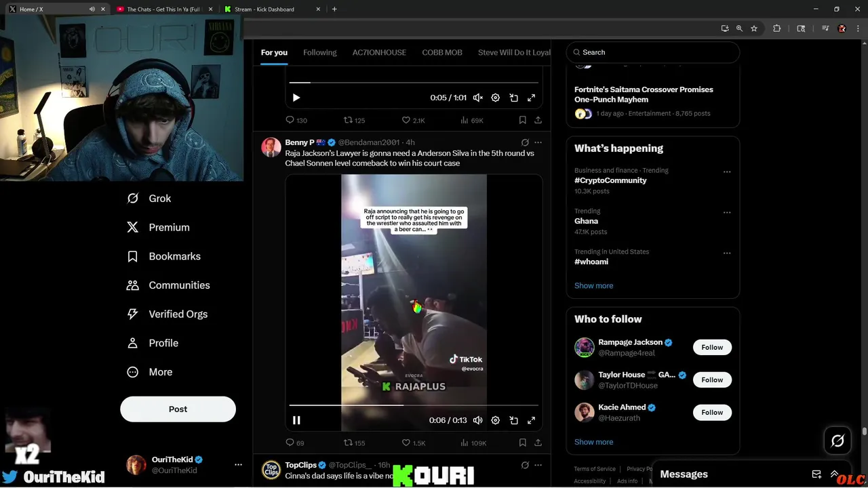Expand the top video to fullscreen
868x488 pixels.
tap(532, 98)
